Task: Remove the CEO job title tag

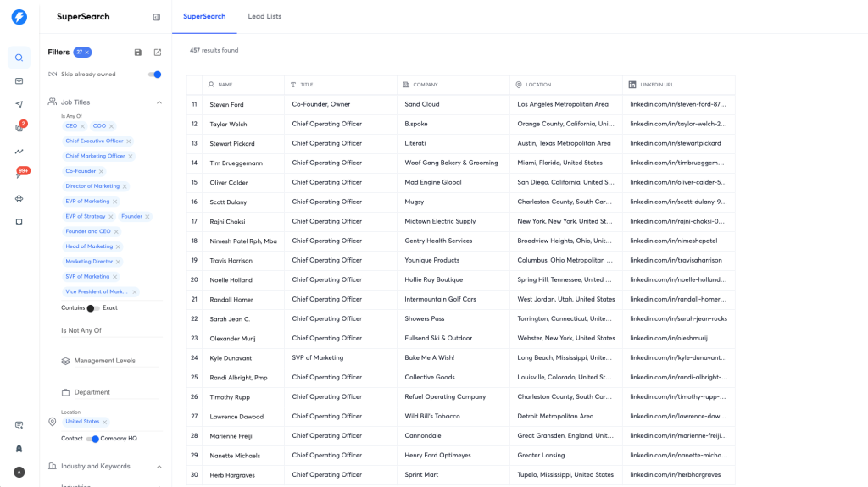Action: pyautogui.click(x=82, y=126)
